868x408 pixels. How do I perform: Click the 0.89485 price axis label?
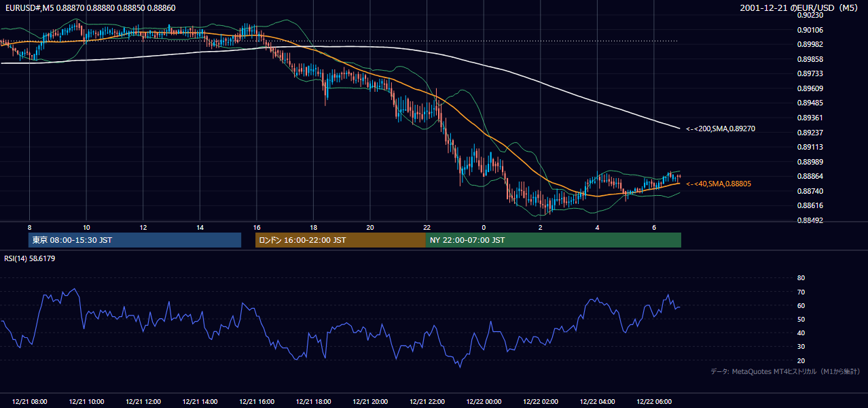810,103
